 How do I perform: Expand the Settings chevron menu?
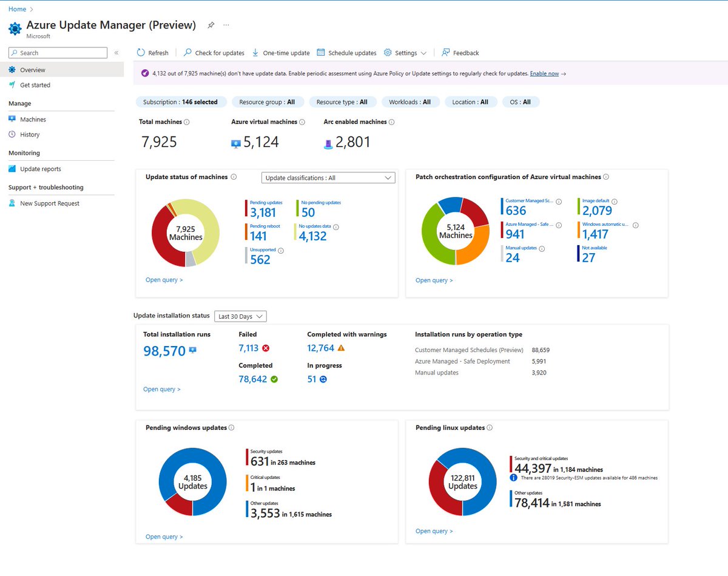(423, 53)
